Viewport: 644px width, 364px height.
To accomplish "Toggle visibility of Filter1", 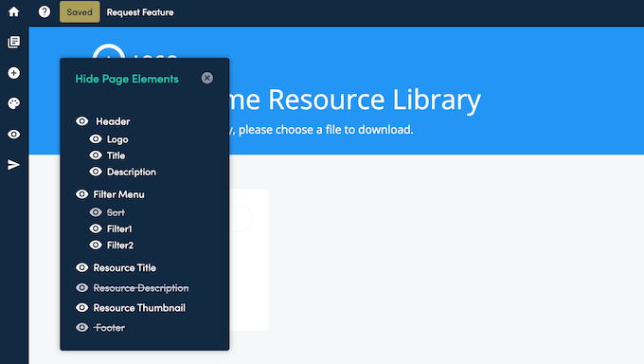I will 96,228.
